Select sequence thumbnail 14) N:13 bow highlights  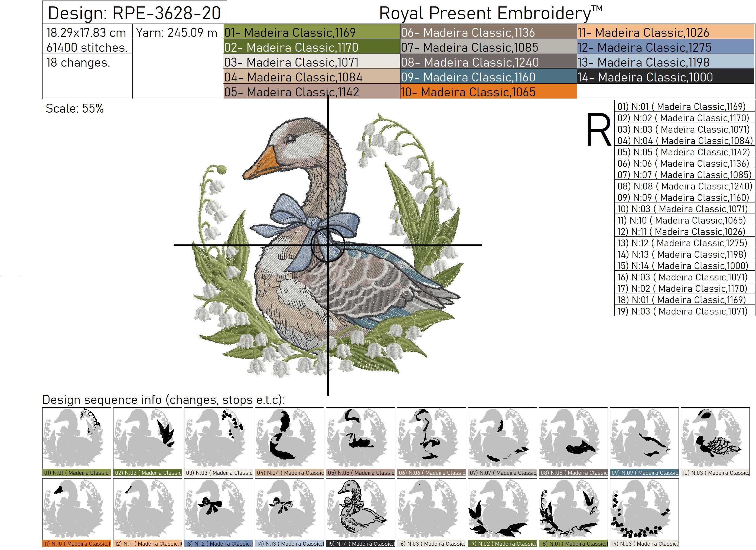click(290, 513)
